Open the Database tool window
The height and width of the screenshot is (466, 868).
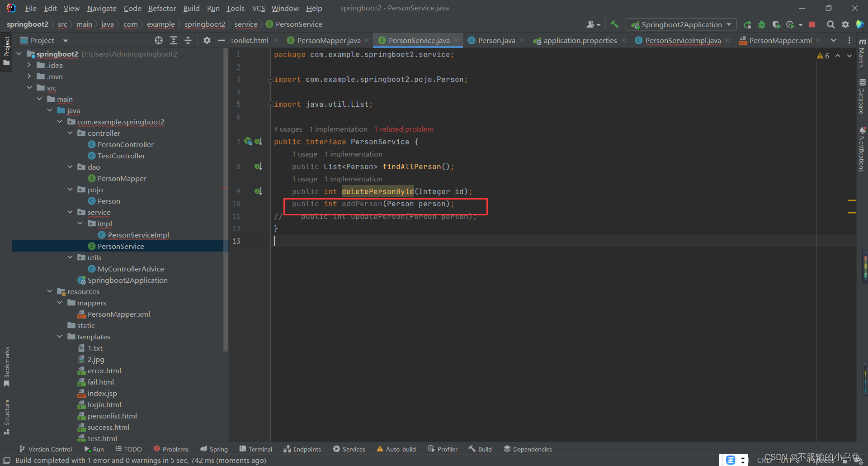(862, 96)
